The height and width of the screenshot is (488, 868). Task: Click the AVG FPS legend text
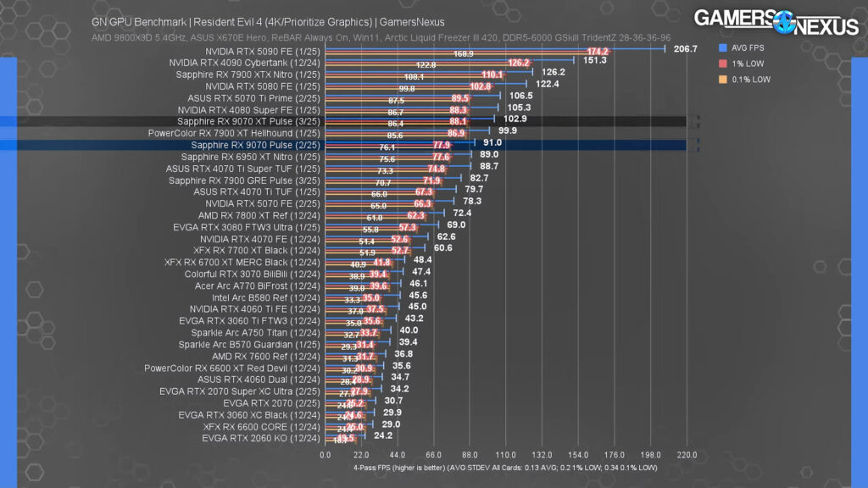click(x=748, y=48)
